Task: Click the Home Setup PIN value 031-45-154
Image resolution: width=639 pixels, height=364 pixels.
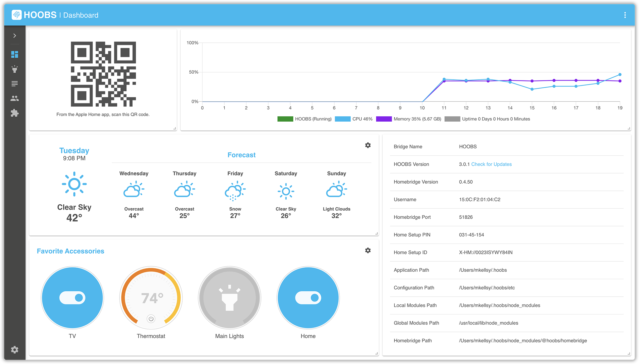Action: (471, 235)
